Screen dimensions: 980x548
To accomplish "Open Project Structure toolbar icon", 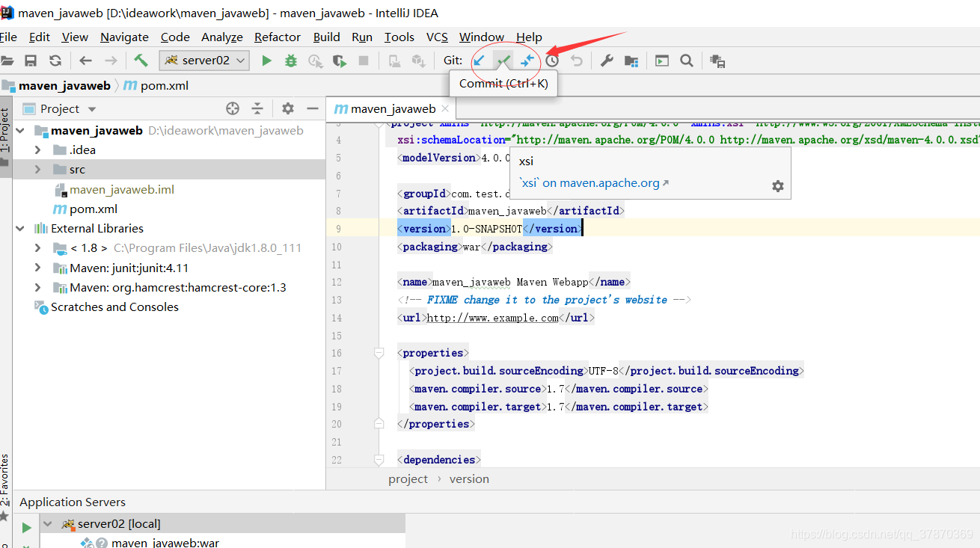I will point(631,61).
